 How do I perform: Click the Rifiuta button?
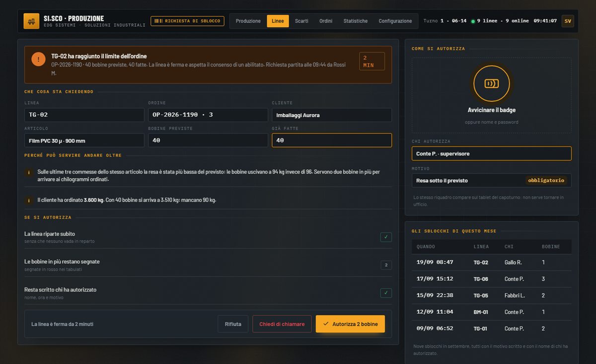pos(233,324)
